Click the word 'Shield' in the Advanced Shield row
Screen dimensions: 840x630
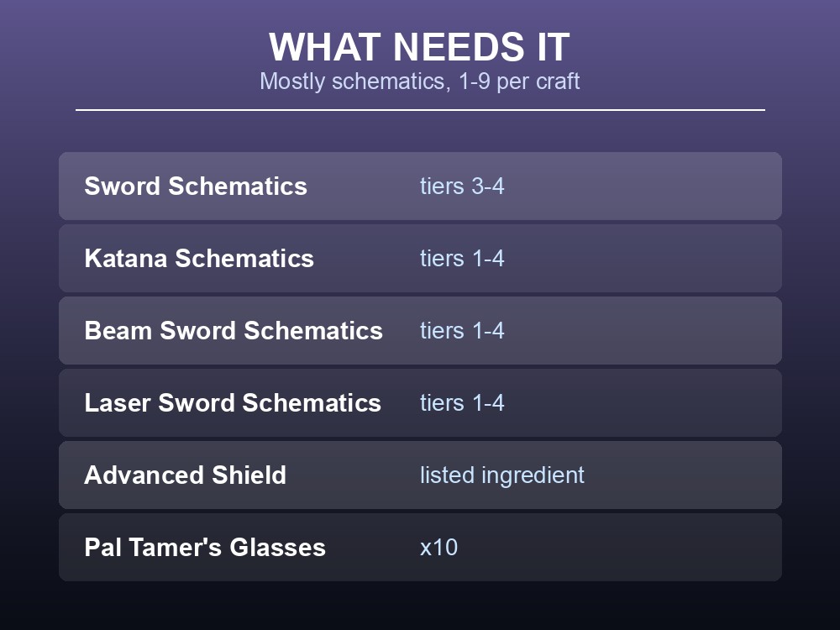tap(249, 475)
